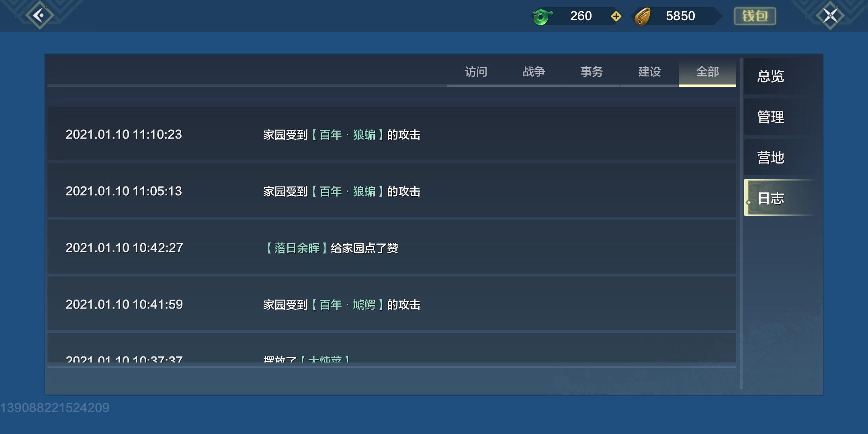Switch to the 事务 tab
This screenshot has width=868, height=434.
pyautogui.click(x=592, y=72)
